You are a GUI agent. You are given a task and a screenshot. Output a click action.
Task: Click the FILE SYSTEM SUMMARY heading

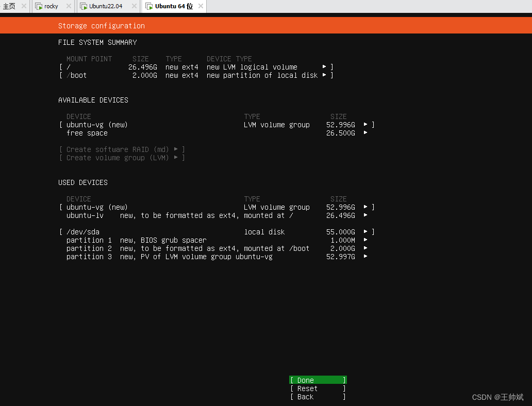click(97, 42)
